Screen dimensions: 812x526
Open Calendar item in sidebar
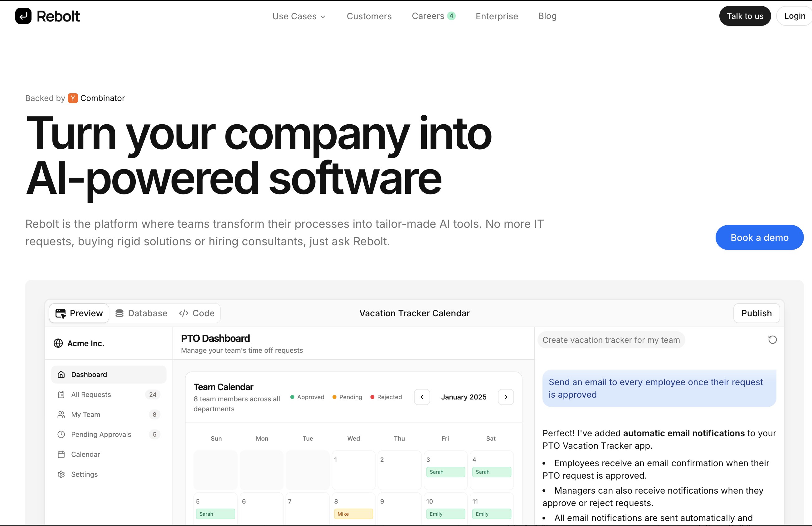[85, 454]
